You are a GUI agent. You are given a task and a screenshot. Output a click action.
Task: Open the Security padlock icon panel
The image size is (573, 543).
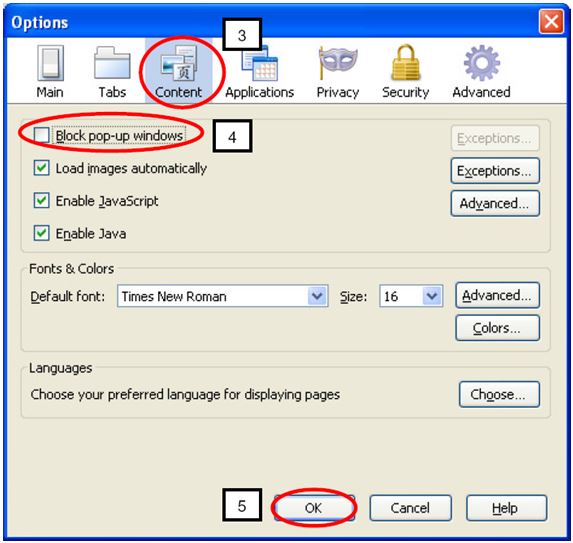pos(405,62)
